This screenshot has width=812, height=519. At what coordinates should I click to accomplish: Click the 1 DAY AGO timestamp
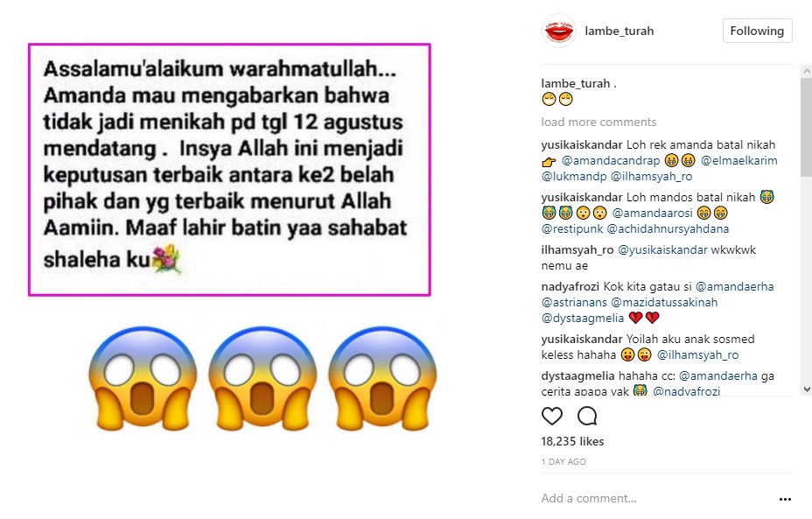click(x=563, y=461)
